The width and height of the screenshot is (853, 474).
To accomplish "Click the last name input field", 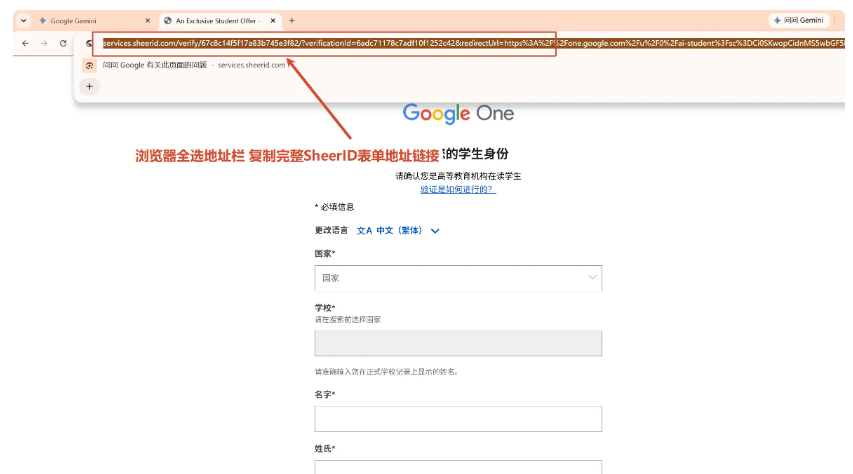I will point(458,467).
